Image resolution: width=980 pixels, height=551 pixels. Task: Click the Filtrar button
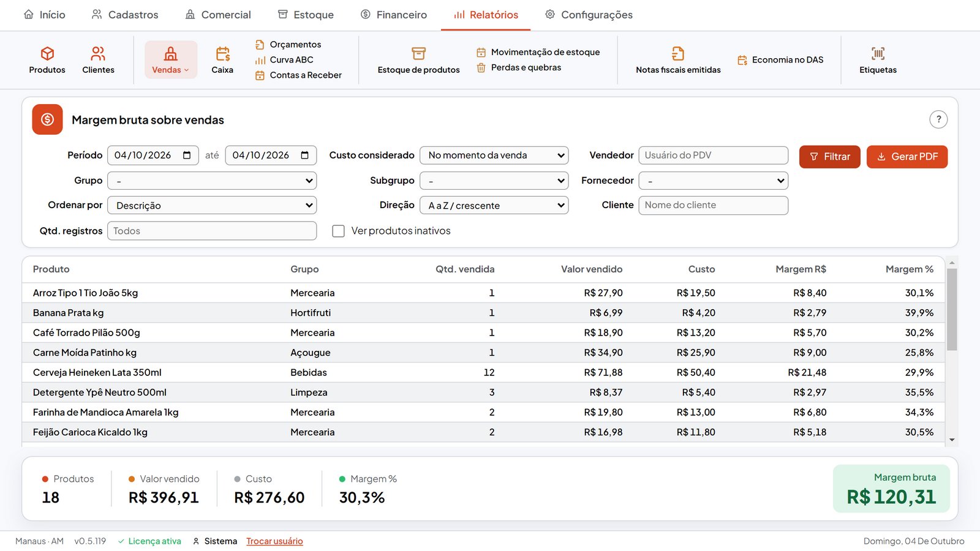coord(829,157)
